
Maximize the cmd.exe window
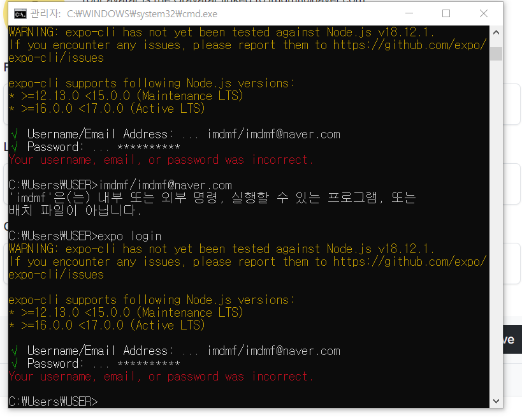tap(446, 13)
